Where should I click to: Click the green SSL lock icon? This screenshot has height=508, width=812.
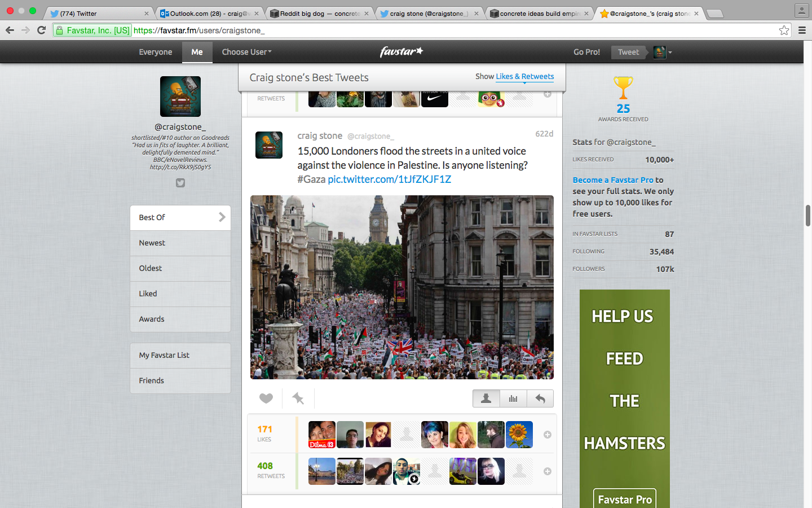59,30
